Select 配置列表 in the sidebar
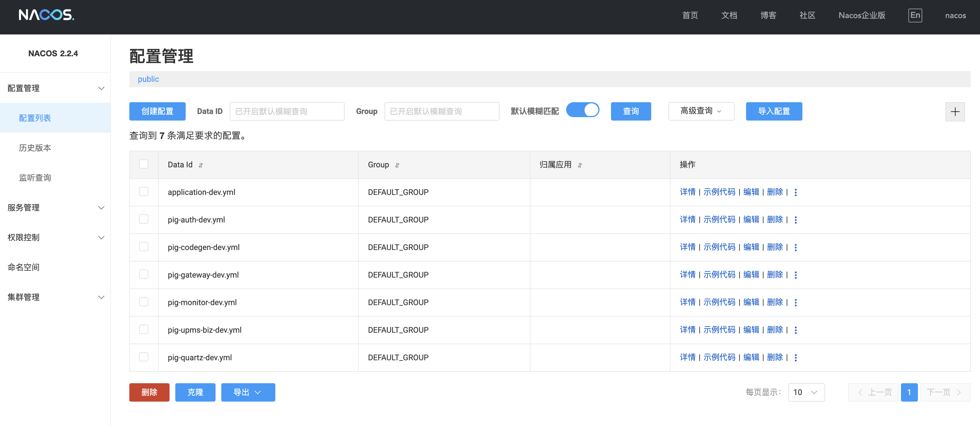980x426 pixels. (55, 118)
